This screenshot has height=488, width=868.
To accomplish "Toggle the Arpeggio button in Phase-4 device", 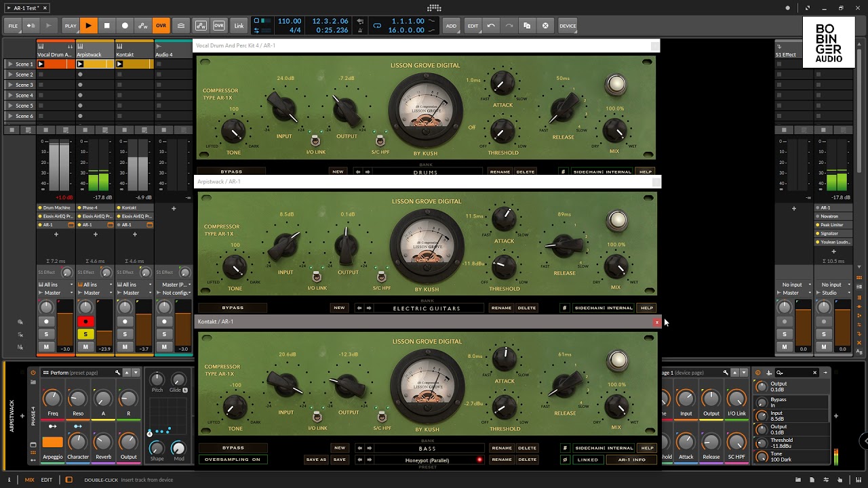I will coord(52,443).
